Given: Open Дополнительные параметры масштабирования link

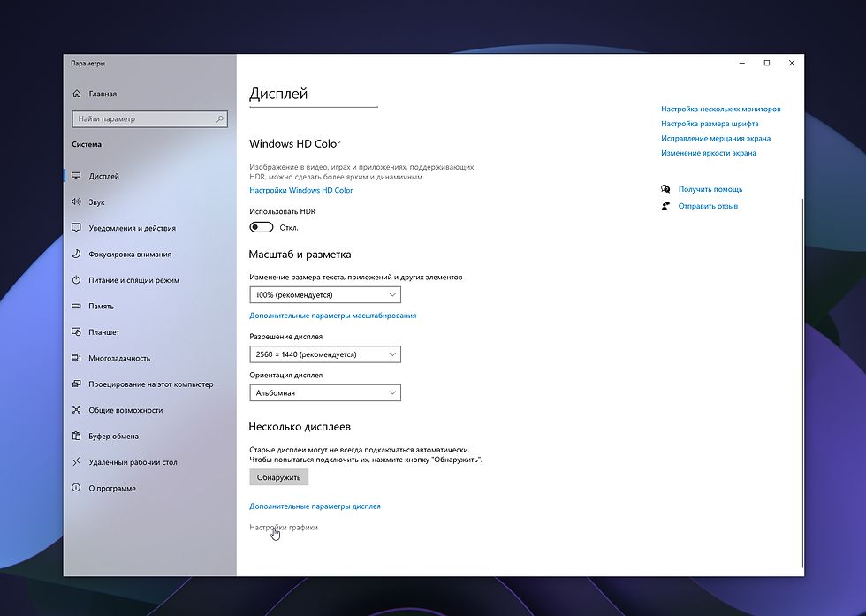Looking at the screenshot, I should (332, 316).
